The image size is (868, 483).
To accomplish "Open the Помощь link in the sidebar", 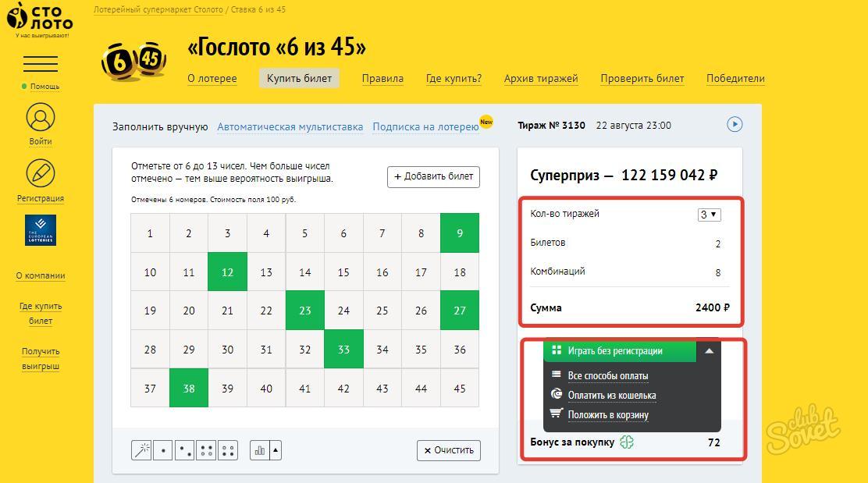I will pos(44,87).
